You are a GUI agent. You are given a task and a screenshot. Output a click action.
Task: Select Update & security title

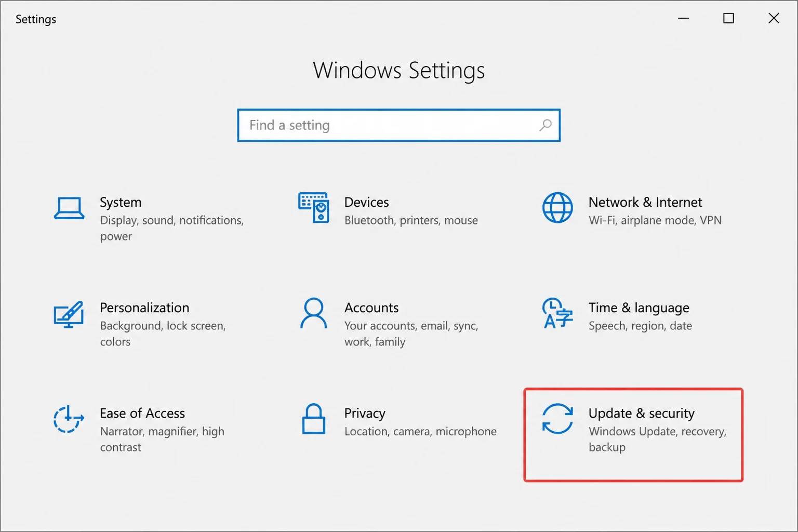[x=642, y=414]
